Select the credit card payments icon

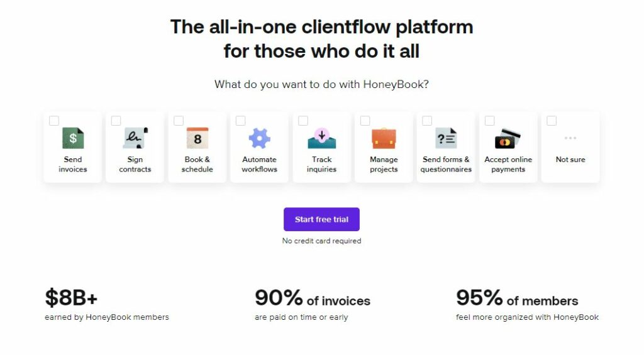(x=508, y=139)
